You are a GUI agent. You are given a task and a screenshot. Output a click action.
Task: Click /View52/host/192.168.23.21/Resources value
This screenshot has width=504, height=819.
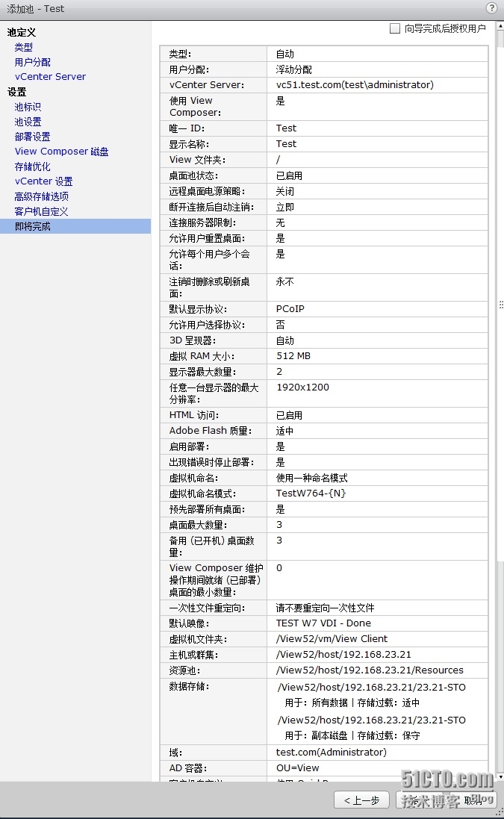370,670
